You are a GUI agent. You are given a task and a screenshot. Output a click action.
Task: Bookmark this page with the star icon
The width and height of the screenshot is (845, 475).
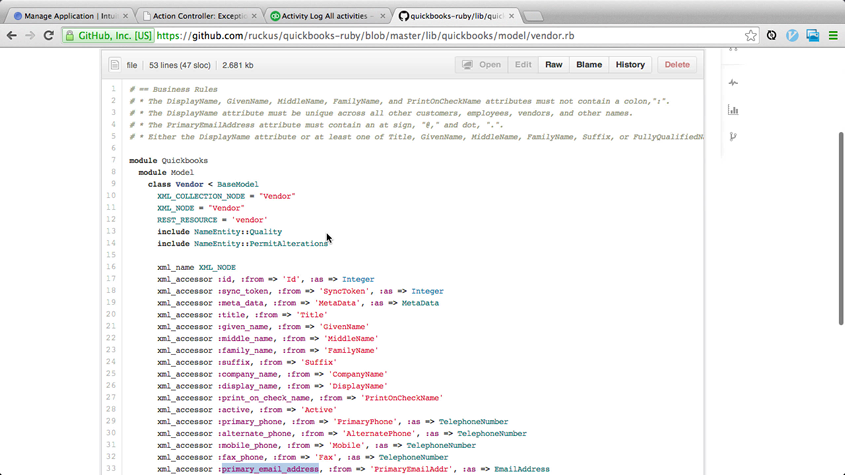[x=750, y=36]
